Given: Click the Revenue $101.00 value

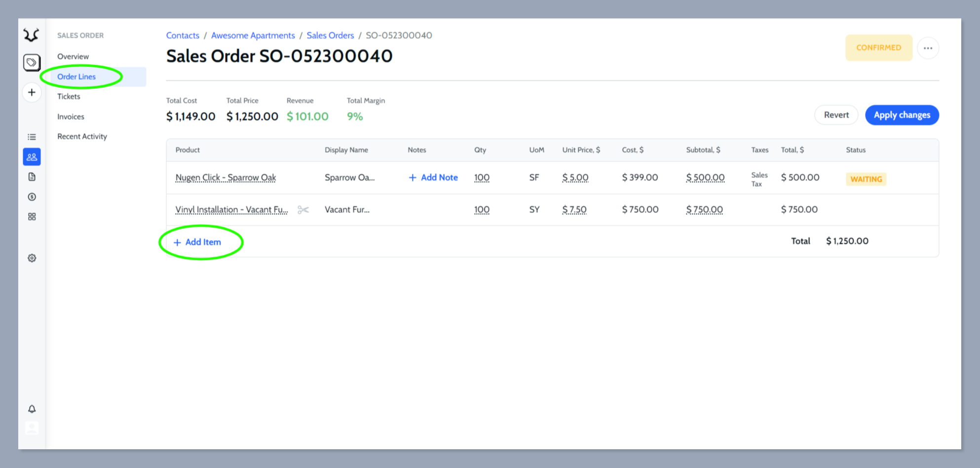Looking at the screenshot, I should point(307,116).
